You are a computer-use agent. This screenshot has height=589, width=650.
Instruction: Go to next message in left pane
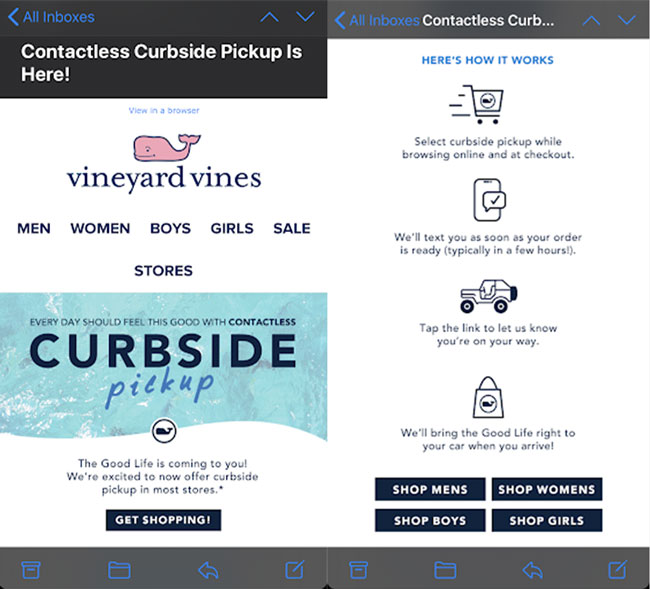[305, 17]
